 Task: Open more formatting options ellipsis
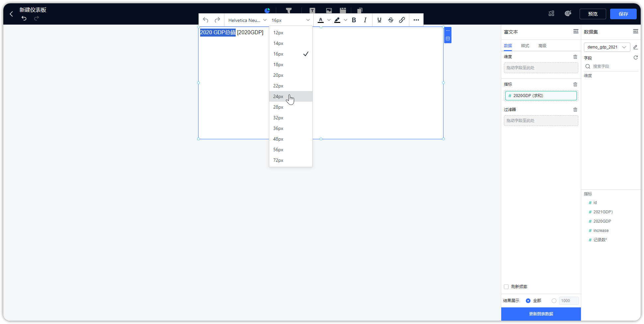416,20
